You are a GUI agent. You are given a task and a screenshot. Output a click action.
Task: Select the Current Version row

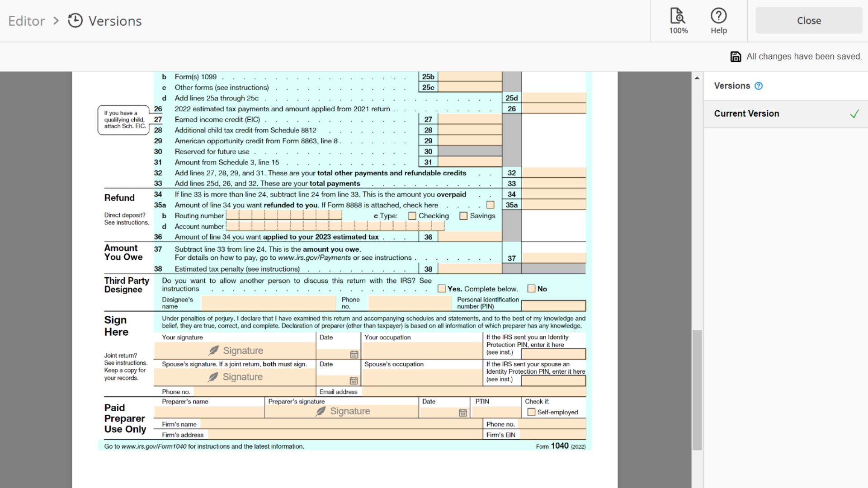click(786, 114)
